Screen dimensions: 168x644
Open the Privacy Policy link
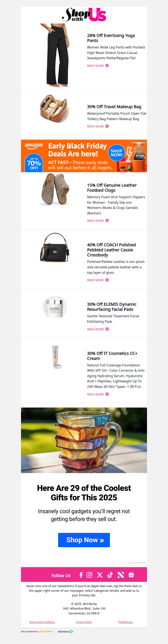click(x=84, y=622)
